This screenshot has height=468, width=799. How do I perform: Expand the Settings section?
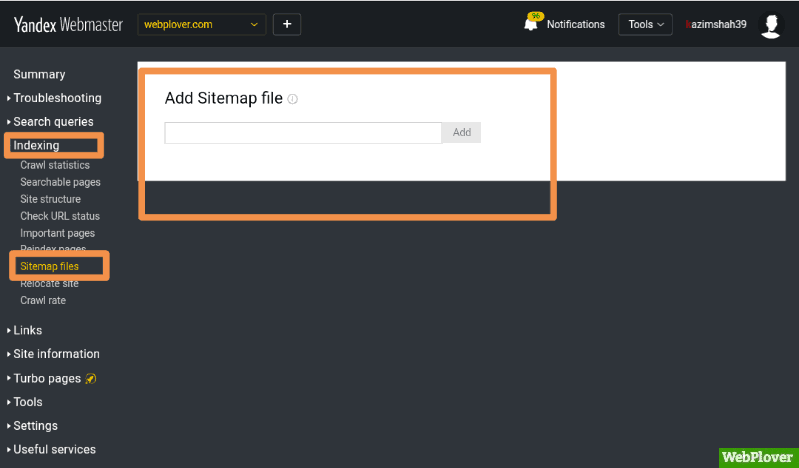point(35,426)
